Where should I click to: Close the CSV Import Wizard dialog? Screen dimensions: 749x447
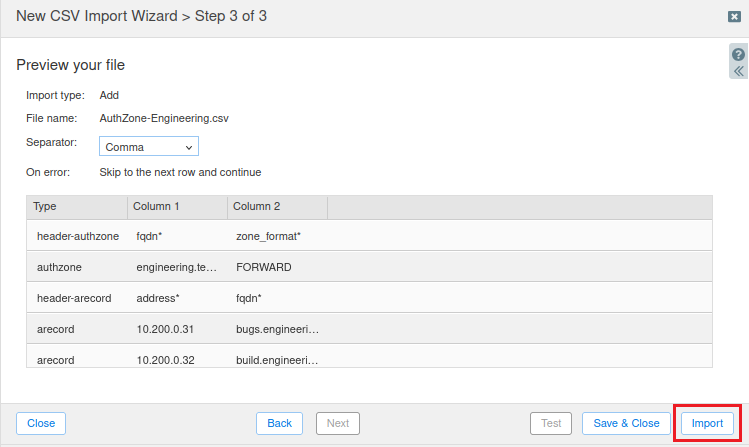click(x=734, y=17)
